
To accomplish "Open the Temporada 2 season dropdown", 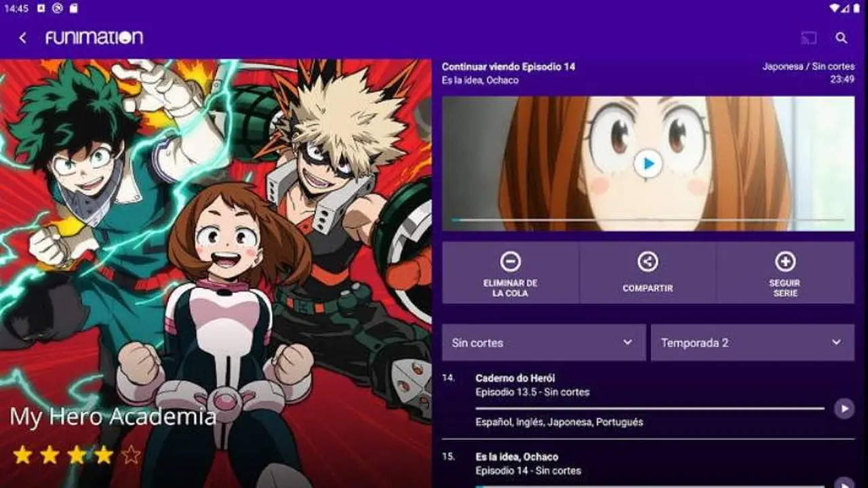I will click(x=753, y=342).
